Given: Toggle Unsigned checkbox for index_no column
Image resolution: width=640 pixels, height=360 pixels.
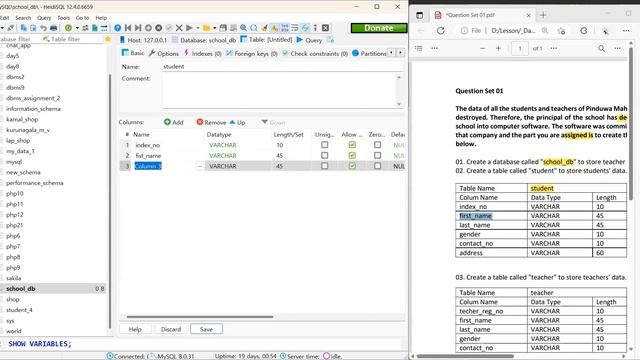Looking at the screenshot, I should point(324,145).
